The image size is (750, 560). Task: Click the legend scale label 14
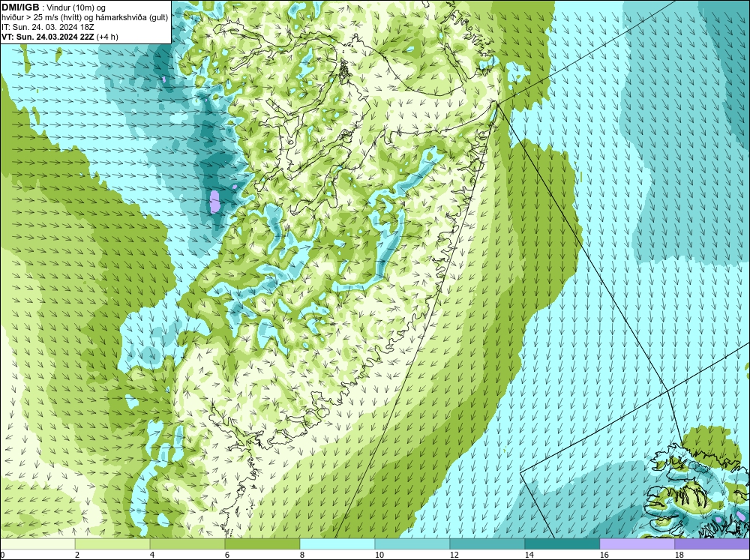tap(529, 555)
